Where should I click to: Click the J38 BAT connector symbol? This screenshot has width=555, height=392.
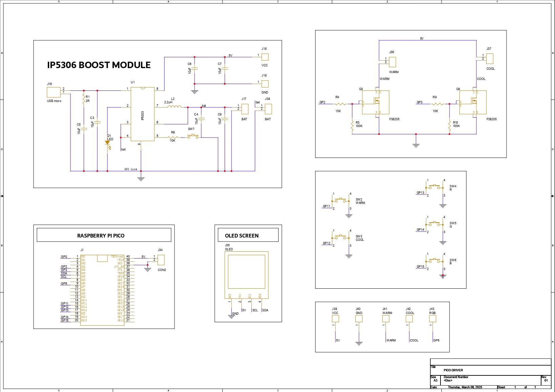pos(268,109)
